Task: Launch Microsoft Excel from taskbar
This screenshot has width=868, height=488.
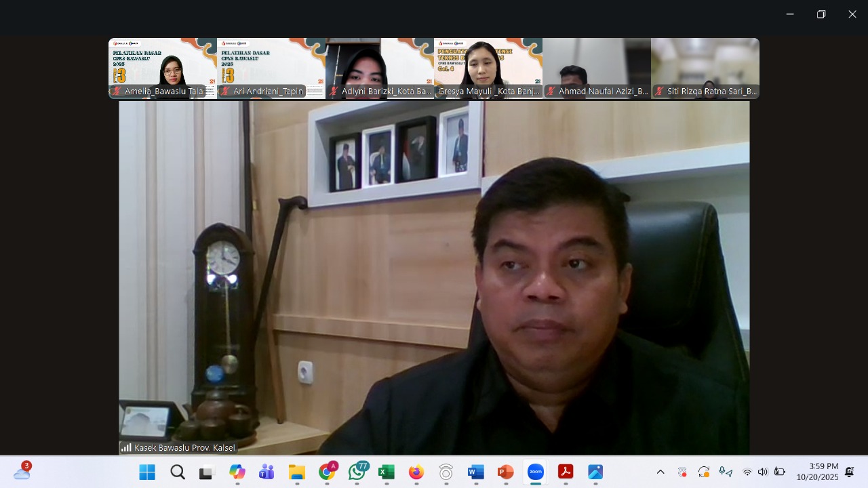Action: pyautogui.click(x=387, y=472)
